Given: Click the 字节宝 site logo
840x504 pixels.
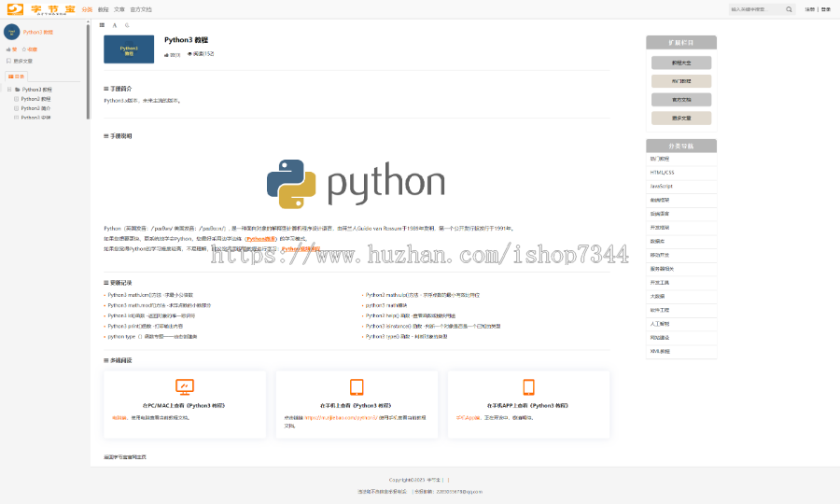Looking at the screenshot, I should point(41,9).
